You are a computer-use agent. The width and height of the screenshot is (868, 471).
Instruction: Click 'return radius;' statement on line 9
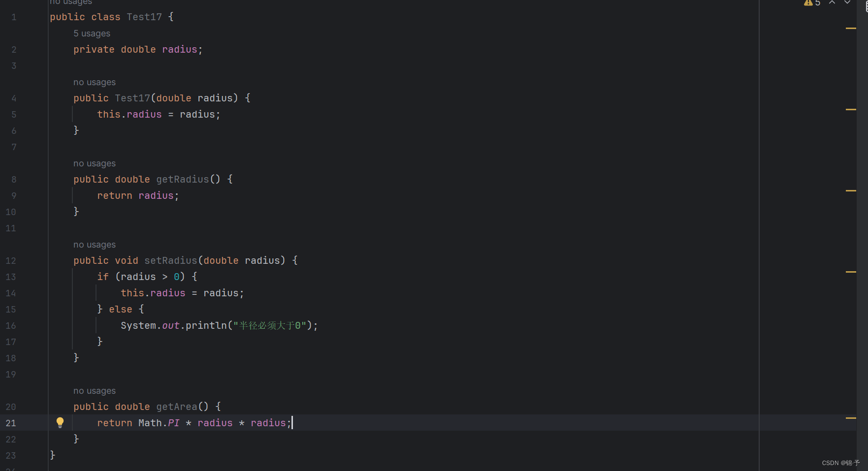click(x=138, y=195)
